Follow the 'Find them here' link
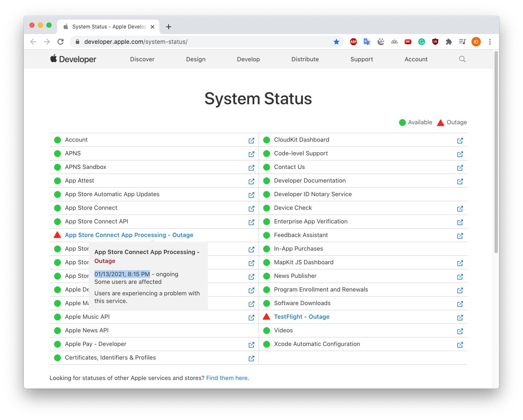 coord(227,378)
